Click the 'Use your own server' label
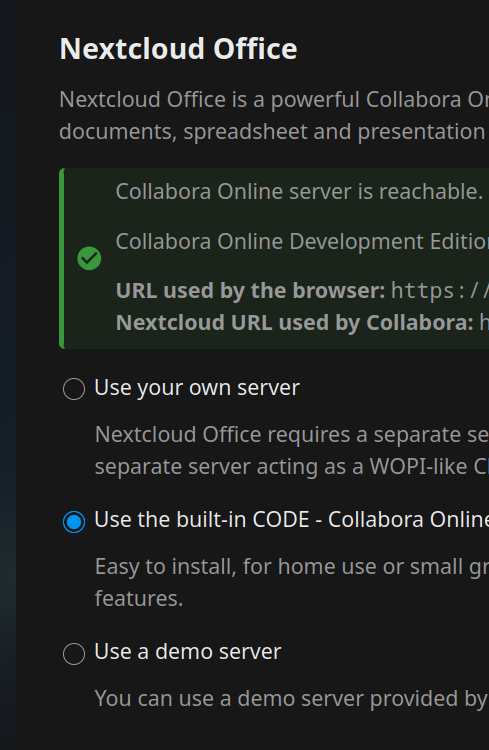489x750 pixels. 197,388
